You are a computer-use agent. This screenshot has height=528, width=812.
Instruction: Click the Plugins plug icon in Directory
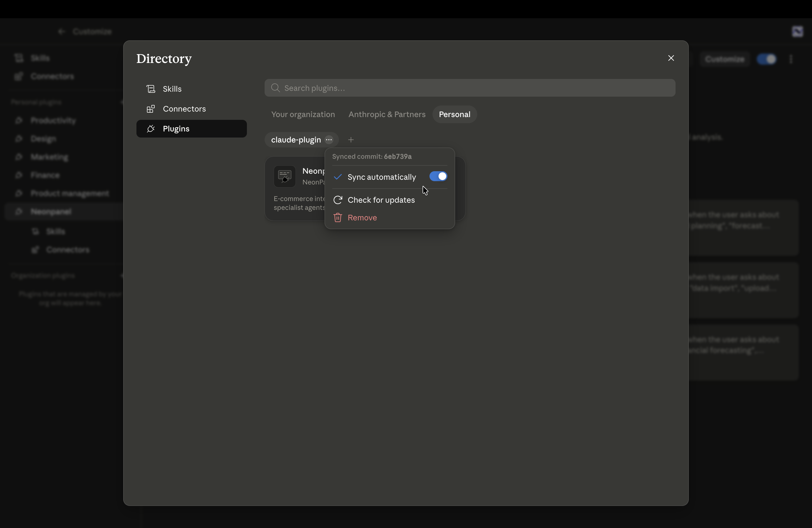coord(151,129)
